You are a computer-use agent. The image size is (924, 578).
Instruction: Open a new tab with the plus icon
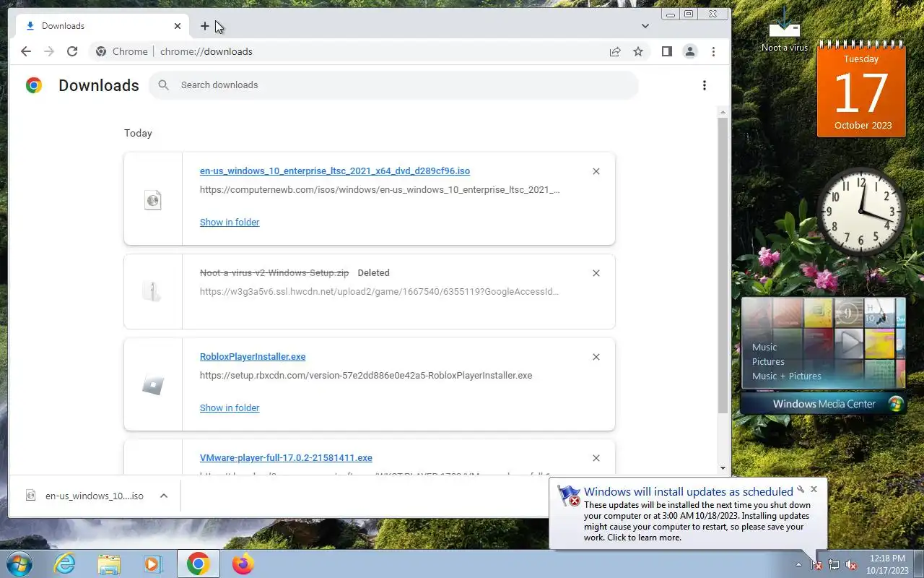(x=205, y=26)
